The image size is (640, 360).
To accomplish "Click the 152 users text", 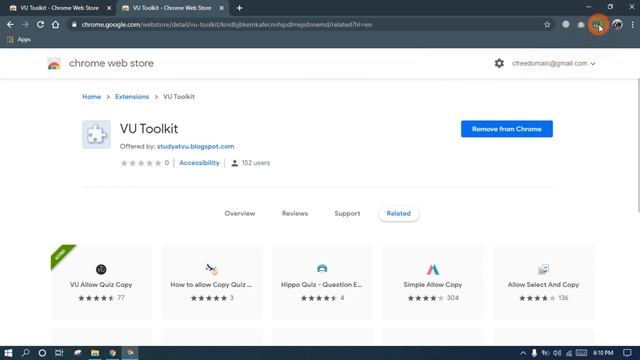I will pos(256,163).
